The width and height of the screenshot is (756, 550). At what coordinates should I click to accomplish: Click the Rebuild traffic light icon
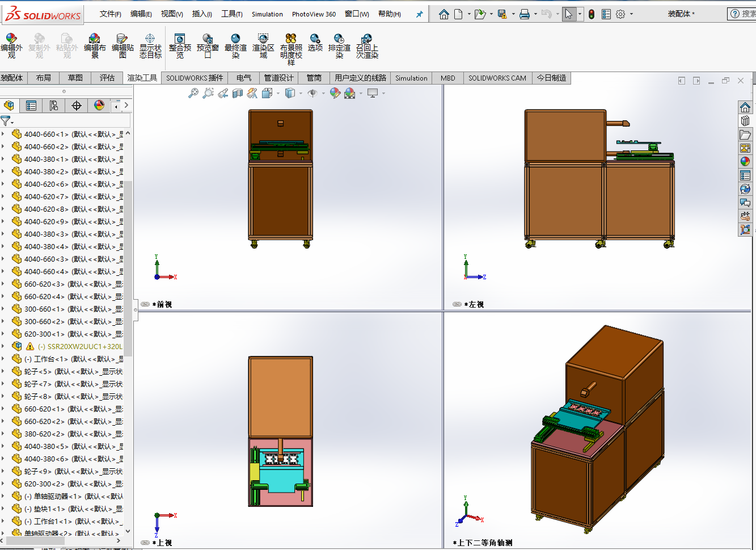pos(592,14)
